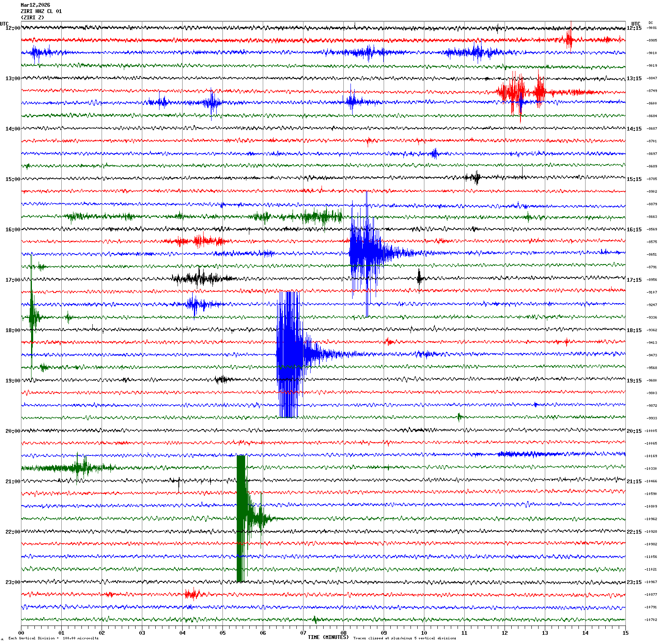Click the large green clipped event near 21:45
The width and height of the screenshot is (659, 644).
tap(241, 518)
